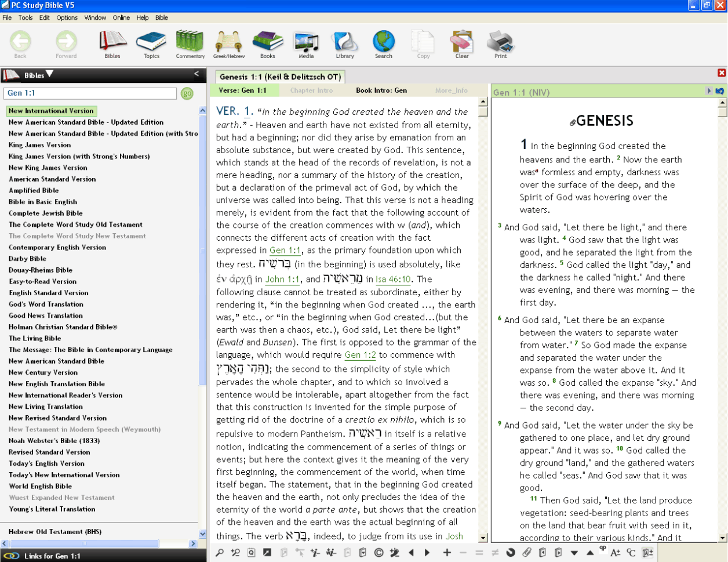Open the Greek/Hebrew tools
Screen dimensions: 728x562
(229, 45)
